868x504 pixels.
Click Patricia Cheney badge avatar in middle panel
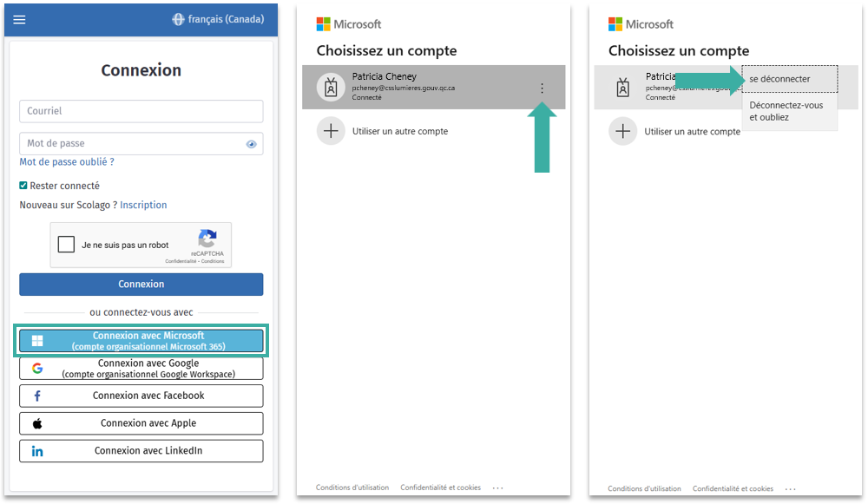pos(331,88)
